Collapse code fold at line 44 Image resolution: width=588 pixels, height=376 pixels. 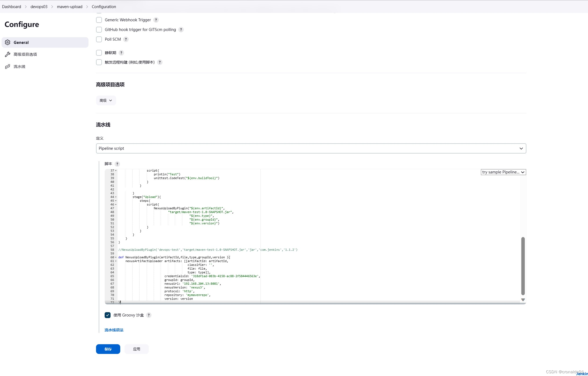coord(116,197)
